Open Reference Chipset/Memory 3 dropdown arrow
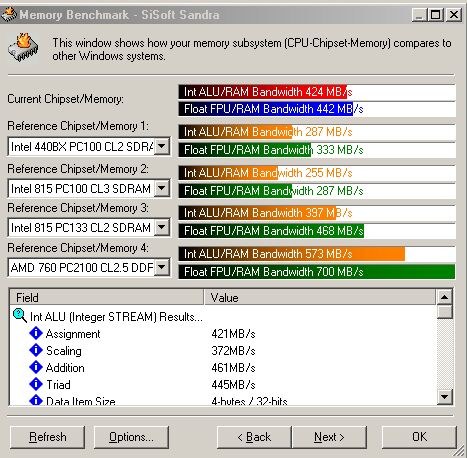 pos(162,228)
